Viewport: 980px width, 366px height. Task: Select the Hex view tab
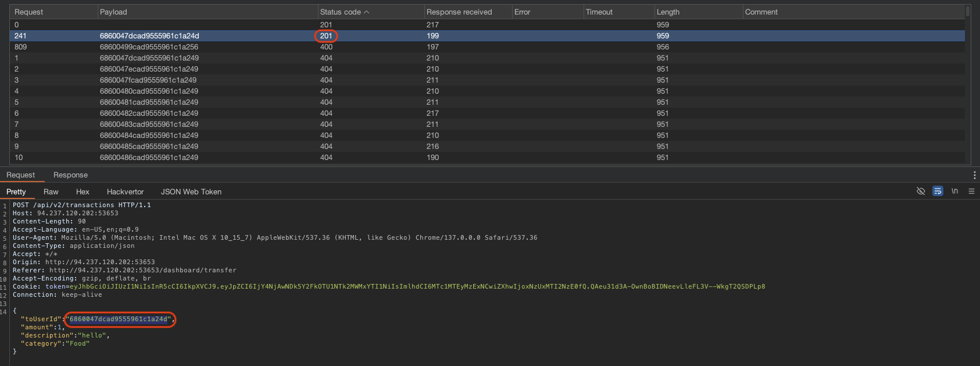pos(83,191)
